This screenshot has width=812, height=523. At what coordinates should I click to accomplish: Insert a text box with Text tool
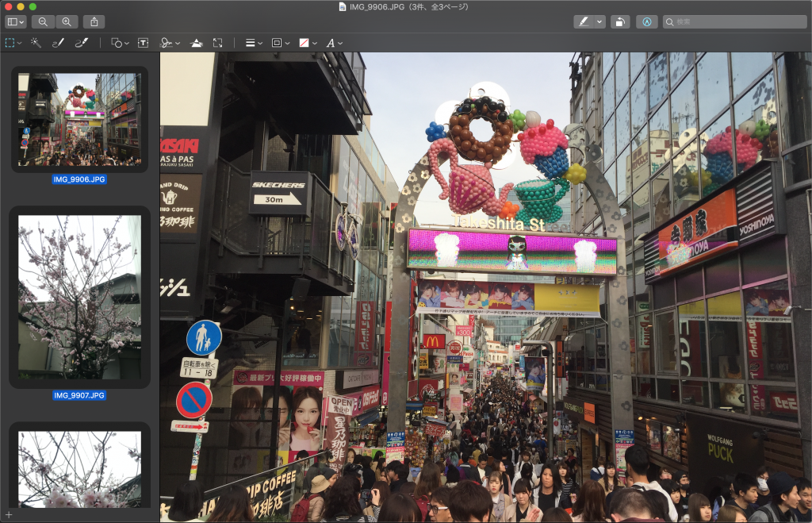click(x=143, y=43)
